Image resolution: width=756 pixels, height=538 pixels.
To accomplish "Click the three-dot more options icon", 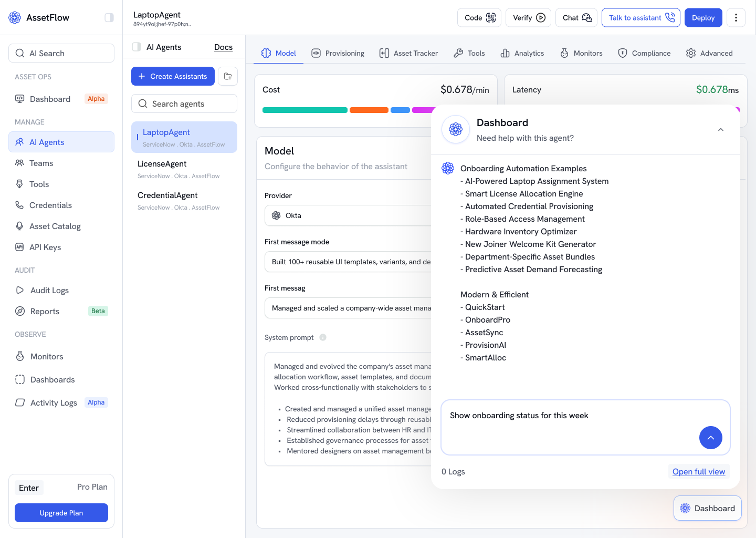I will (736, 18).
